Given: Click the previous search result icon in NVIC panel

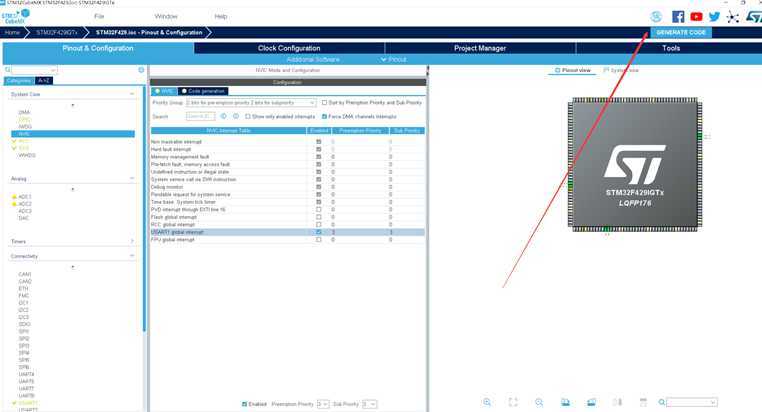Looking at the screenshot, I should (x=224, y=116).
